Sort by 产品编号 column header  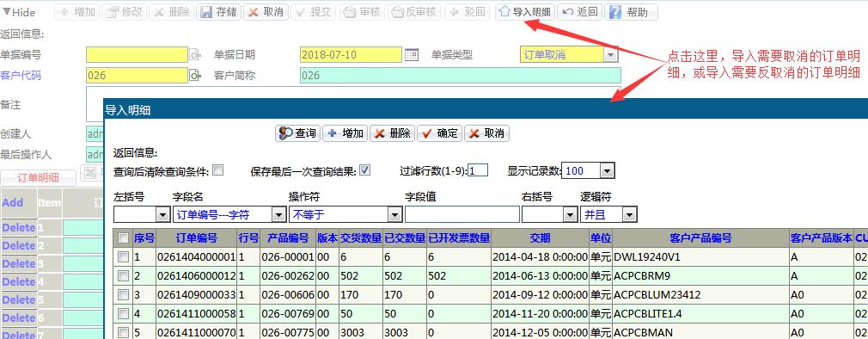tap(288, 238)
